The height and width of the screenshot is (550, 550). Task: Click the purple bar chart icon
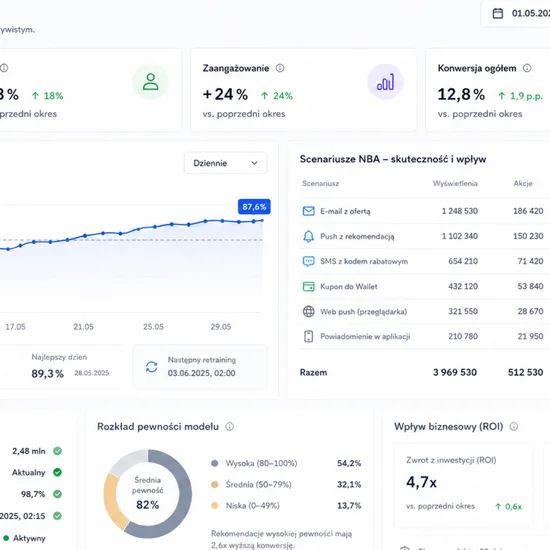385,82
